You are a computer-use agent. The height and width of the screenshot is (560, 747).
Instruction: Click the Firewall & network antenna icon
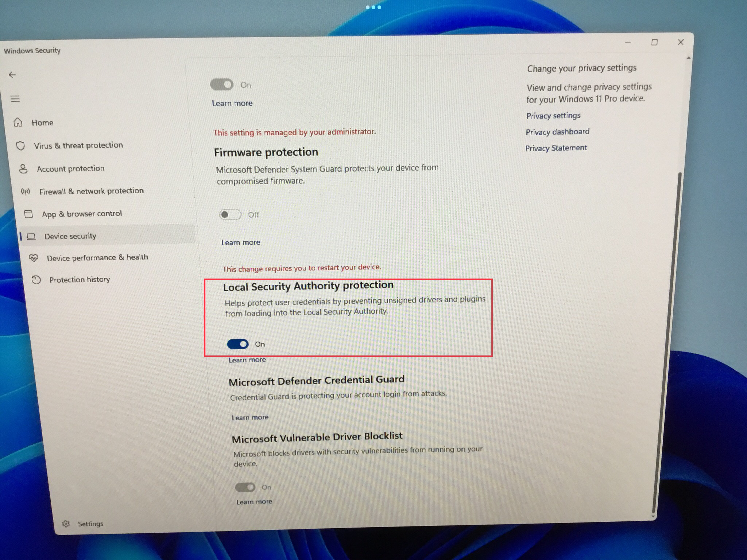tap(26, 192)
